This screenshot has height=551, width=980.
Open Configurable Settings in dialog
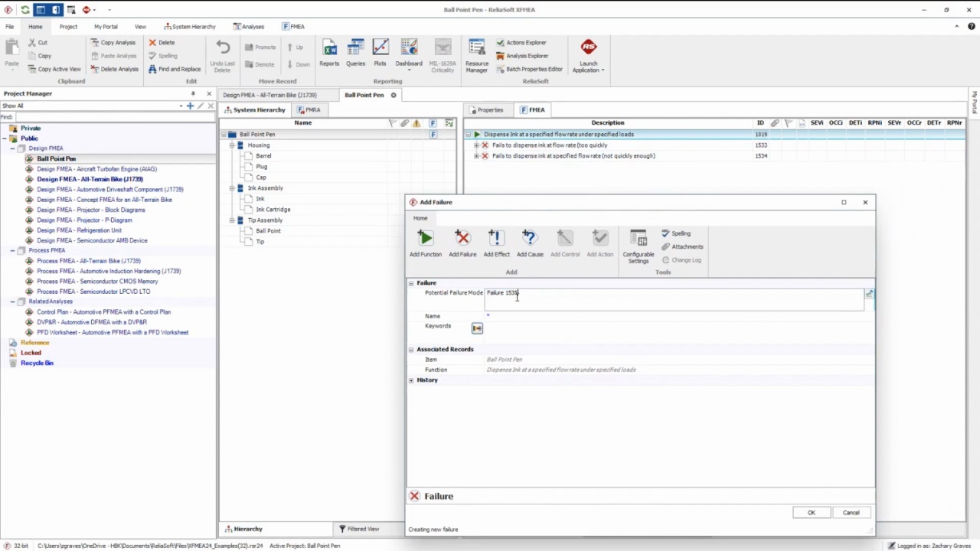tap(638, 246)
